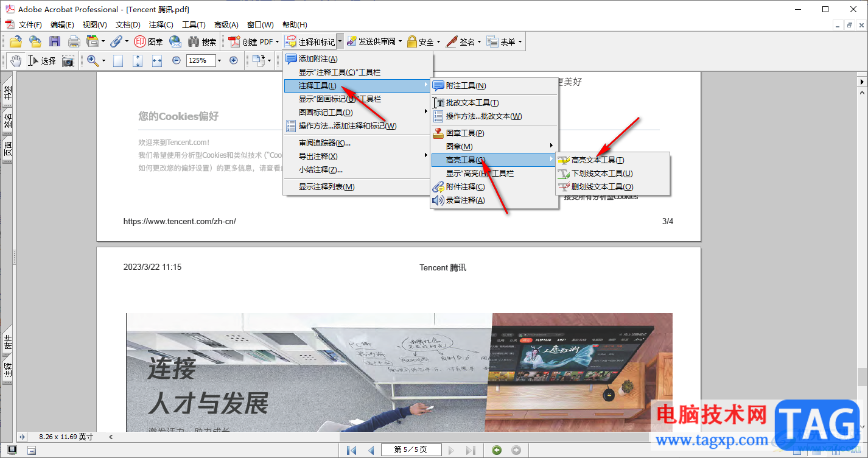Click the Rotate view icon
Viewport: 868px width, 458px height.
259,60
